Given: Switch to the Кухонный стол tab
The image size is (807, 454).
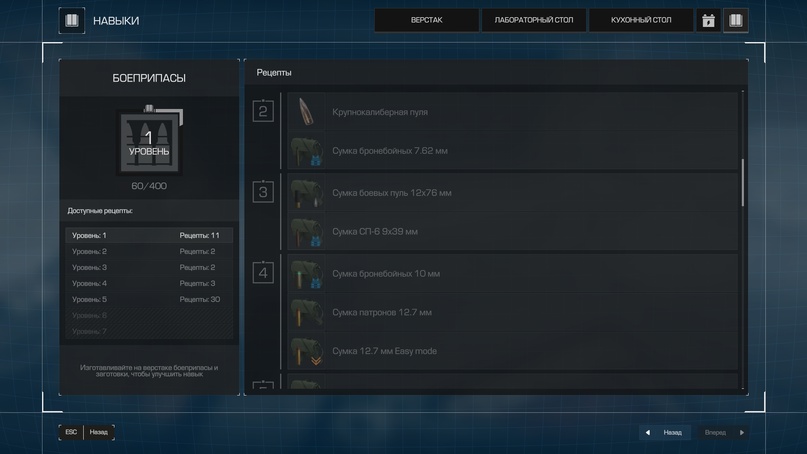Looking at the screenshot, I should click(641, 20).
